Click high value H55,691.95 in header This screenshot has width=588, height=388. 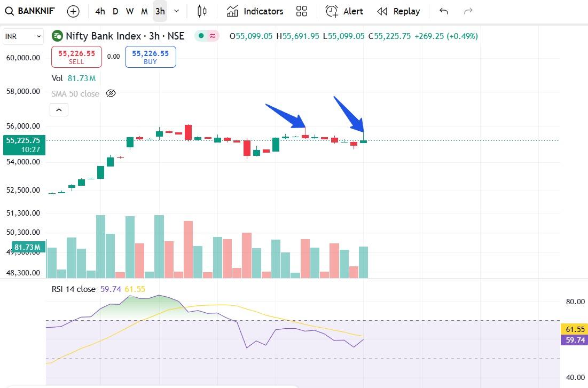tap(298, 36)
